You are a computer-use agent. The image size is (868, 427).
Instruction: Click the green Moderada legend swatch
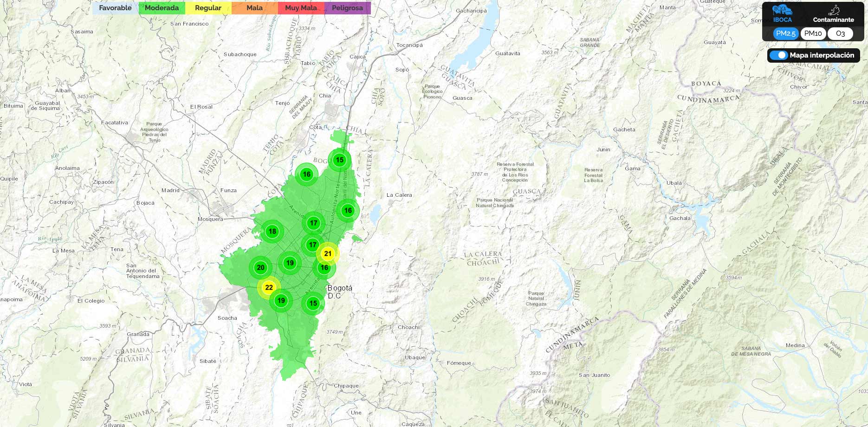point(162,8)
